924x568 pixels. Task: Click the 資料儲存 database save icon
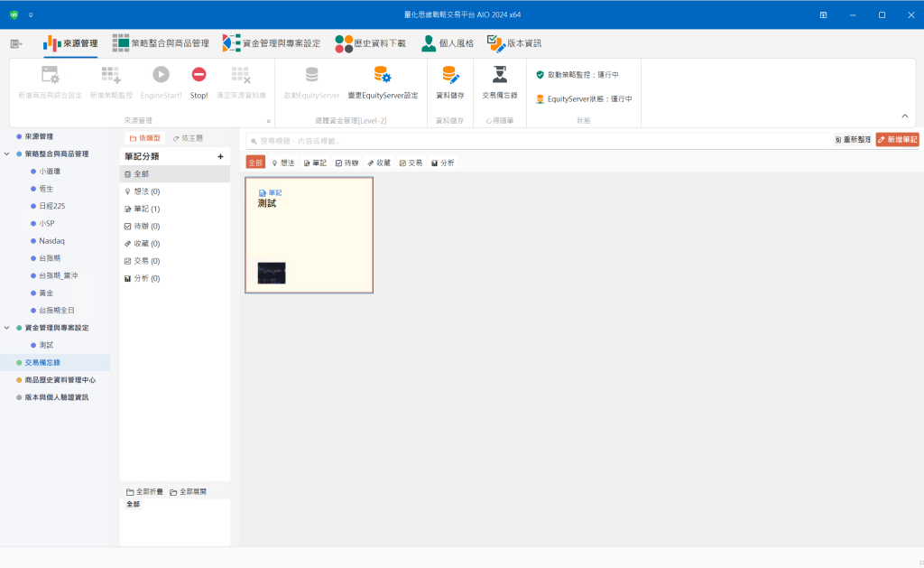449,76
